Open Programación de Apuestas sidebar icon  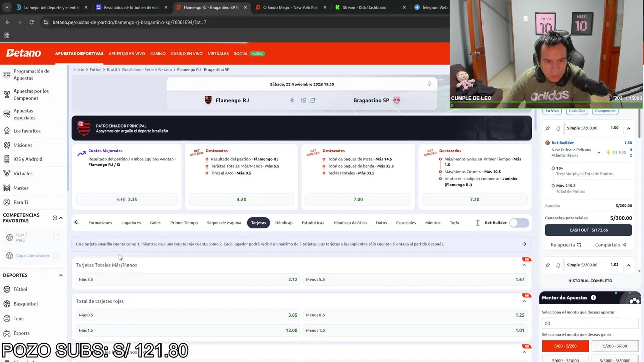click(x=7, y=75)
